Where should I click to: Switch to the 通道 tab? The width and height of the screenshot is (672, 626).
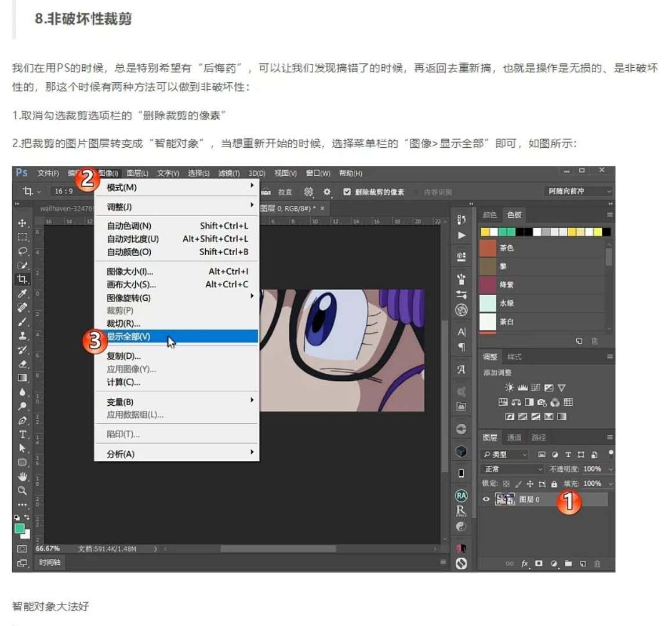[514, 438]
